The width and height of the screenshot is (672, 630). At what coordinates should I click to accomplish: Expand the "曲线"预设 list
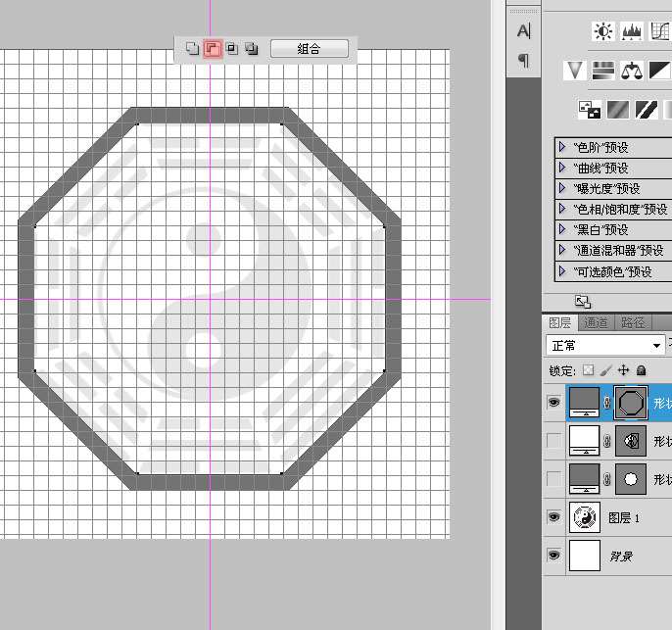pyautogui.click(x=563, y=168)
